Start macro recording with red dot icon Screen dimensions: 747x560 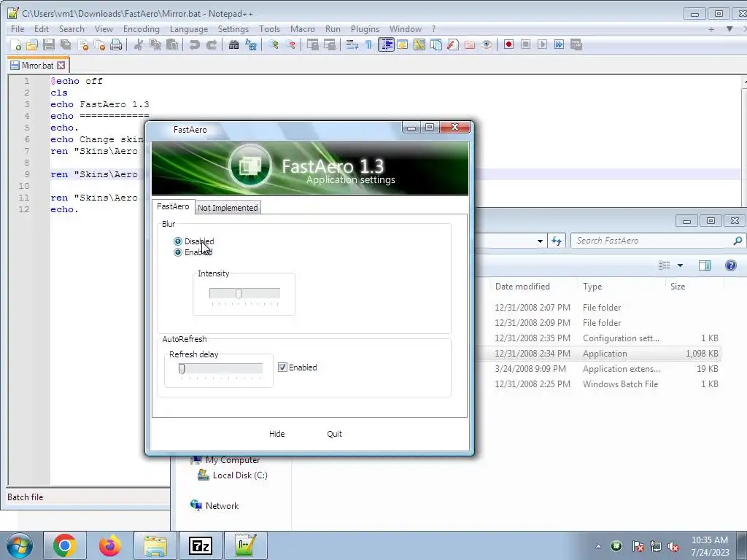coord(508,44)
